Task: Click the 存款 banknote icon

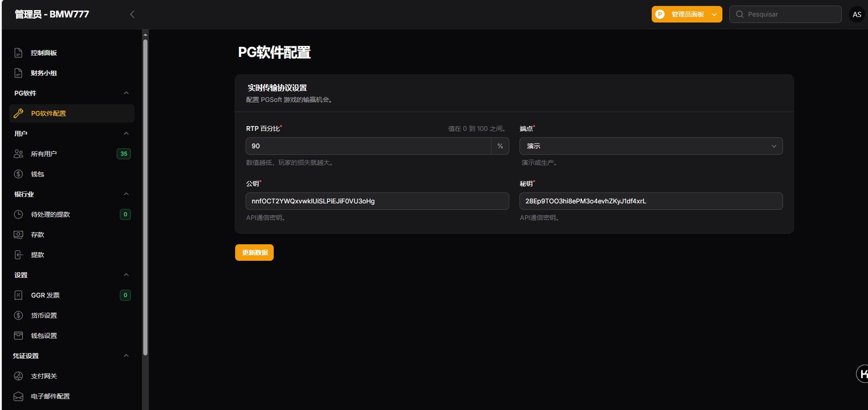Action: click(18, 235)
